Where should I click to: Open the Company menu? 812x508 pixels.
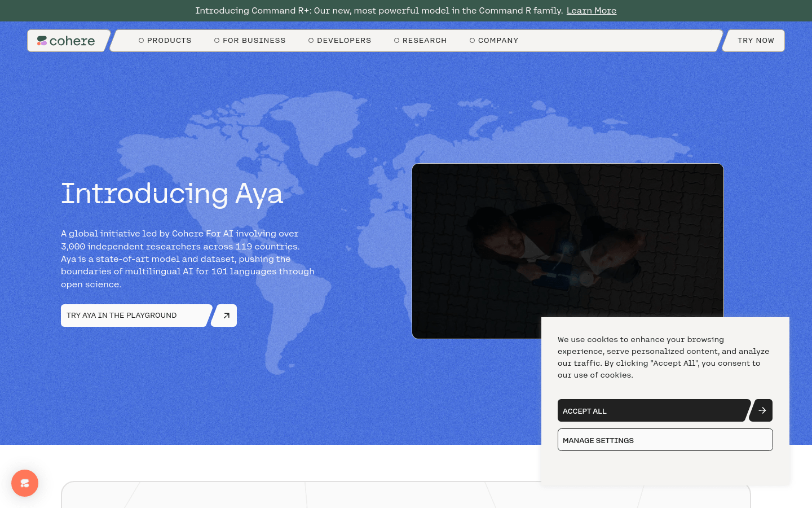tap(494, 41)
